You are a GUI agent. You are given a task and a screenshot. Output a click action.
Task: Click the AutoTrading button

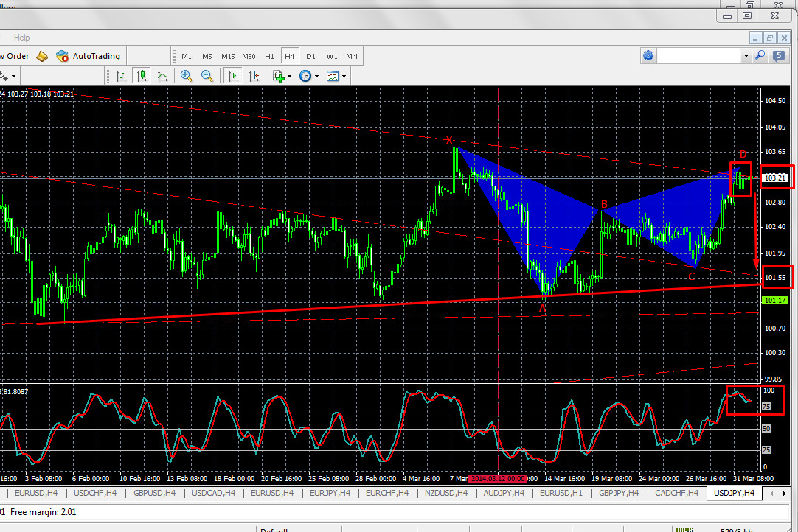[x=89, y=56]
